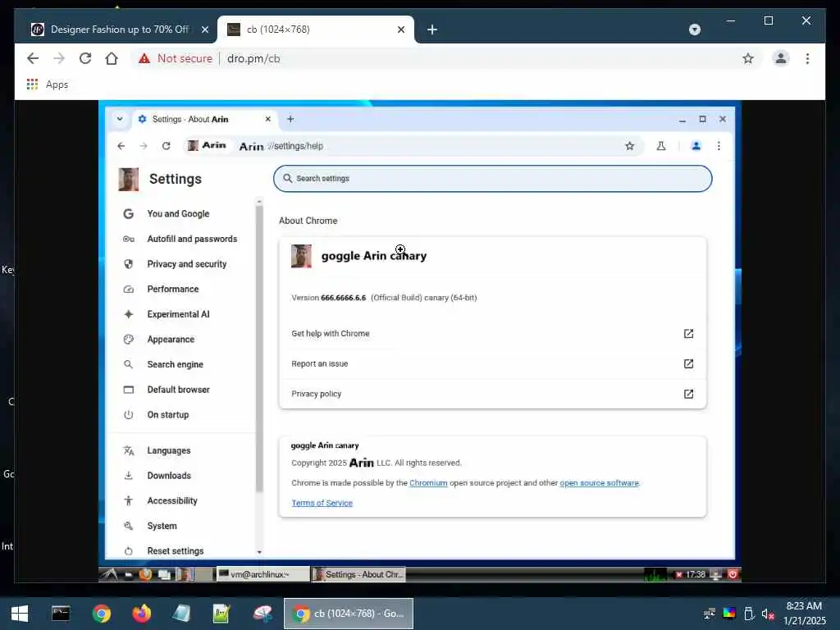Open terminal from Windows taskbar
Viewport: 840px width, 630px height.
(x=61, y=614)
